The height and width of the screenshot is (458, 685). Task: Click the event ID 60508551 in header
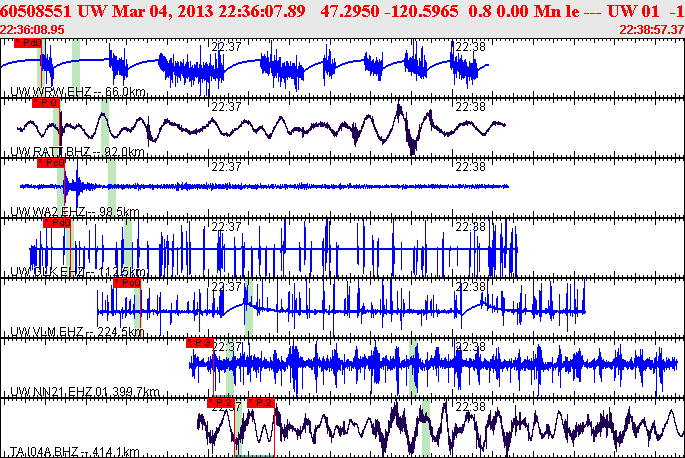[38, 9]
